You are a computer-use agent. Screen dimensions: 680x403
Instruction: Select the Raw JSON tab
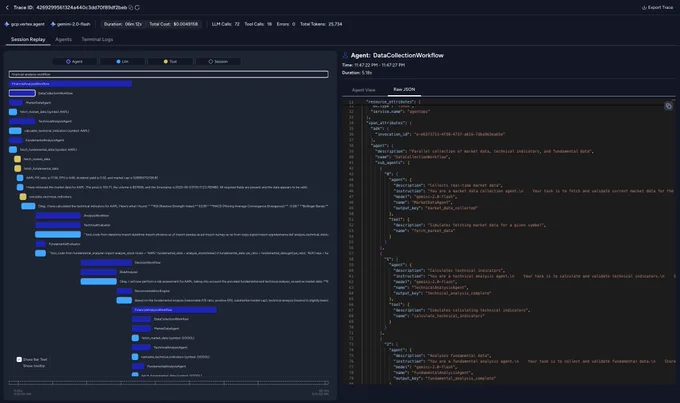(x=404, y=89)
